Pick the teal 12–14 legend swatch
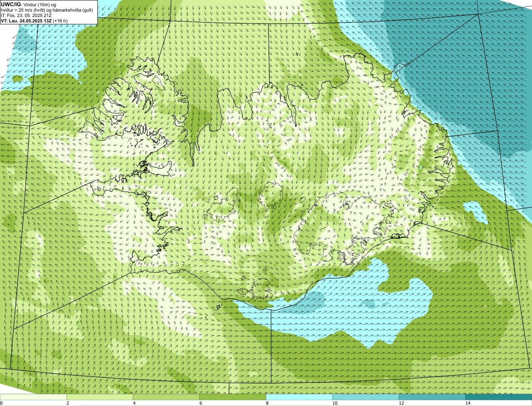Image resolution: width=532 pixels, height=406 pixels. [432, 397]
